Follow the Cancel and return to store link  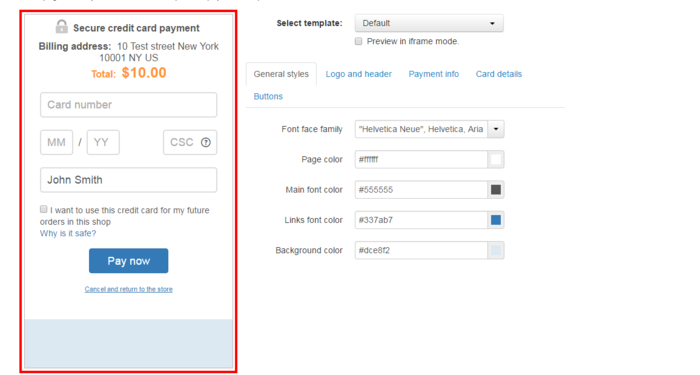point(129,289)
